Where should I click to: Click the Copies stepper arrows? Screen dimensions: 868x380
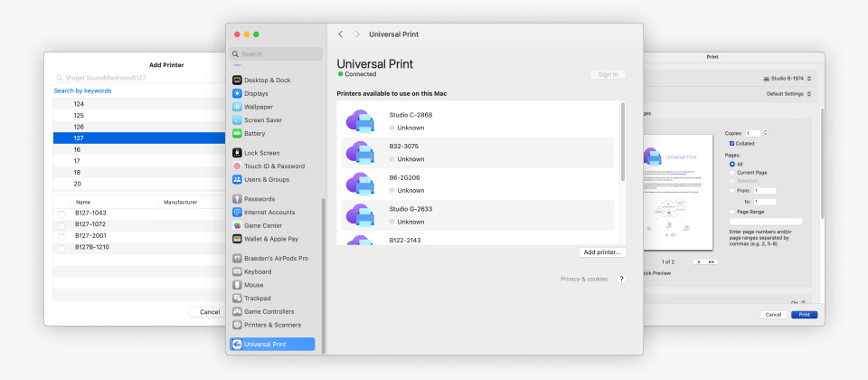[x=767, y=133]
